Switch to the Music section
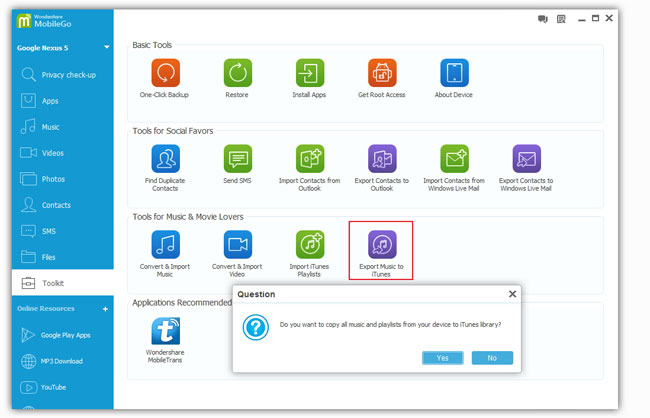The height and width of the screenshot is (418, 650). (63, 127)
